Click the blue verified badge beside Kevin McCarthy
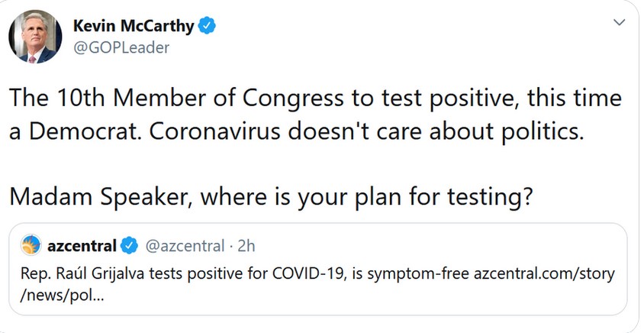Viewport: 644px width, 333px height. coord(207,26)
